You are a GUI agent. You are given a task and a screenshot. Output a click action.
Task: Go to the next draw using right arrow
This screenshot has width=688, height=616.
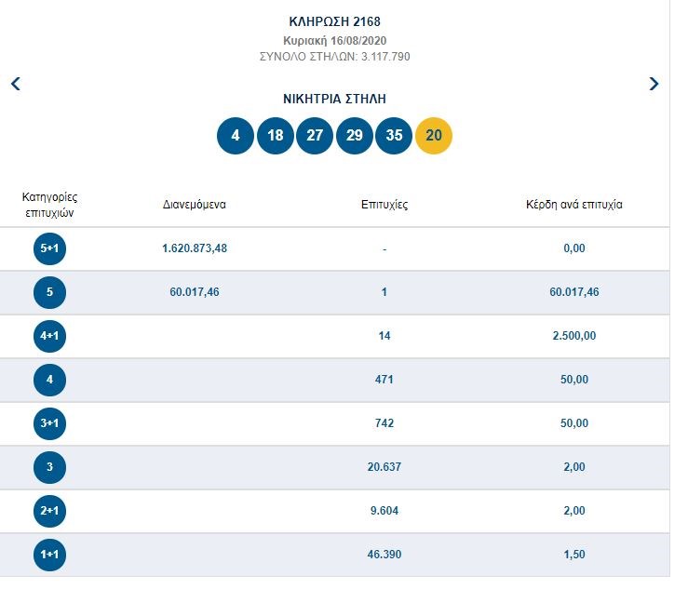pyautogui.click(x=654, y=84)
